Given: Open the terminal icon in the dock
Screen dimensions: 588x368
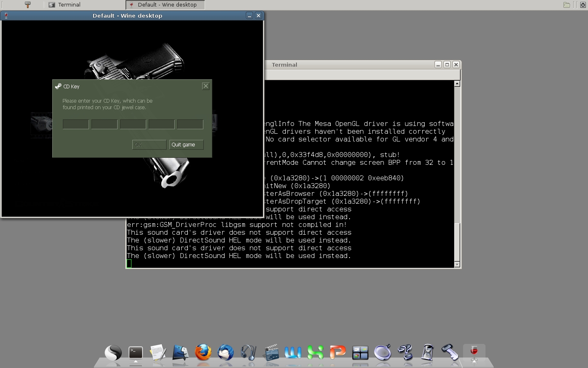Looking at the screenshot, I should 136,352.
